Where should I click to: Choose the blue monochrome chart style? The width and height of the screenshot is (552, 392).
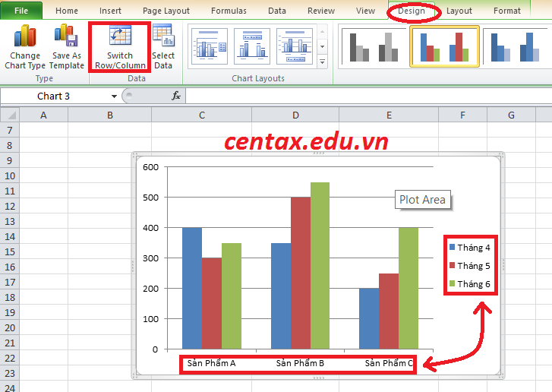(x=516, y=47)
